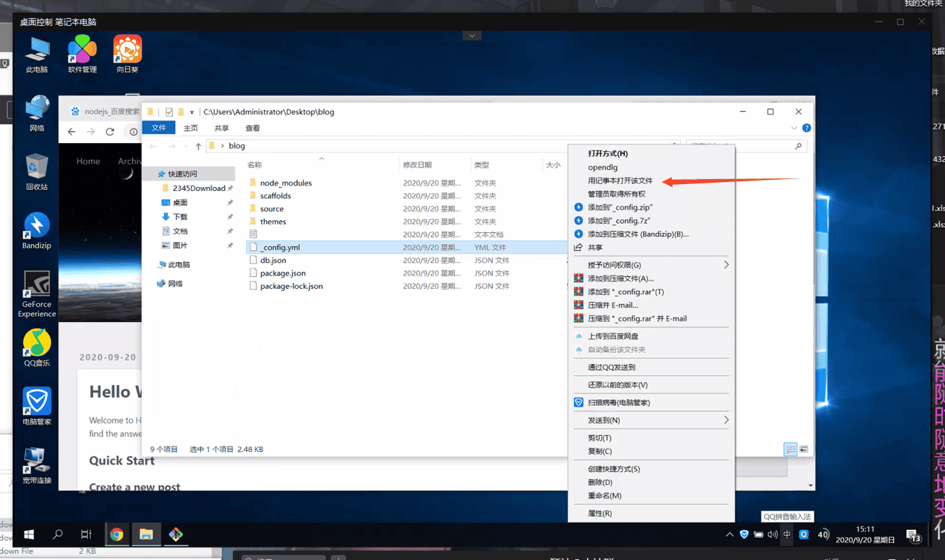Select 用记事本打开该文件 from context menu
This screenshot has width=945, height=560.
pos(620,181)
